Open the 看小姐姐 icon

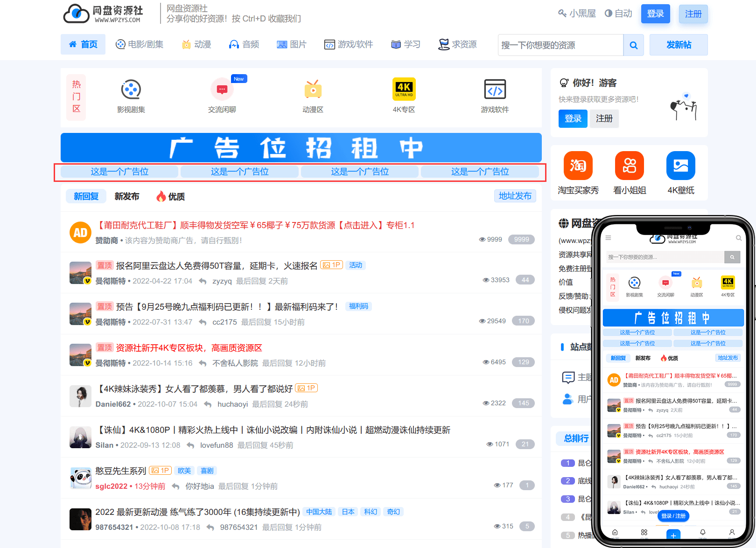point(629,166)
